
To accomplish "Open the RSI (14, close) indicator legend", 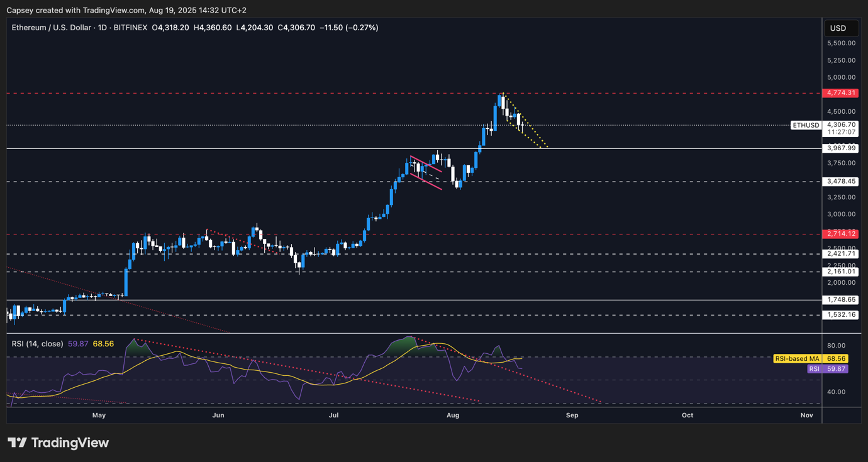I will click(38, 344).
